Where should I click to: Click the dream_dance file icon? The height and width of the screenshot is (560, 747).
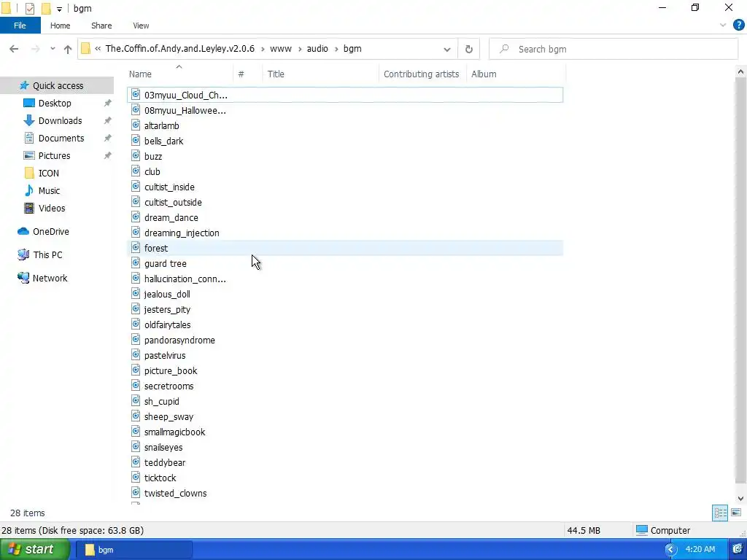click(136, 217)
